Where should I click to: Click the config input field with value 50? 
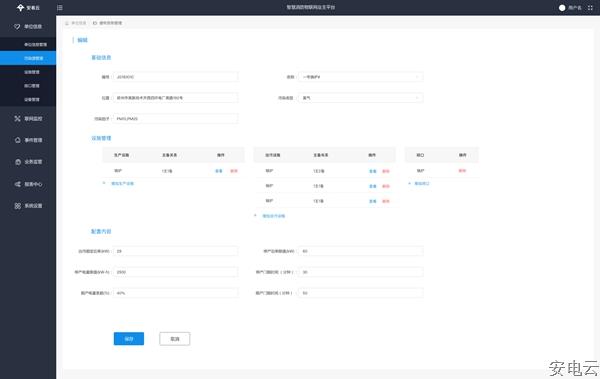(360, 293)
